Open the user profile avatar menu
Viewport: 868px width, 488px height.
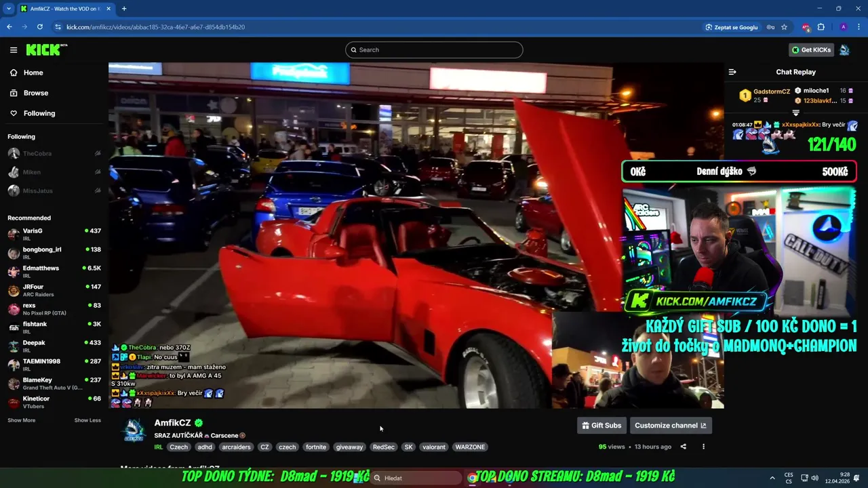pyautogui.click(x=844, y=49)
